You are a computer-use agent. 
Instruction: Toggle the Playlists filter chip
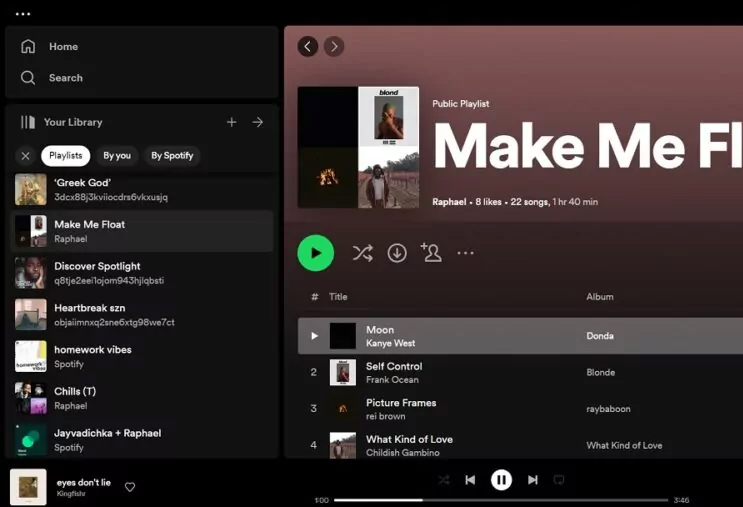(x=65, y=156)
